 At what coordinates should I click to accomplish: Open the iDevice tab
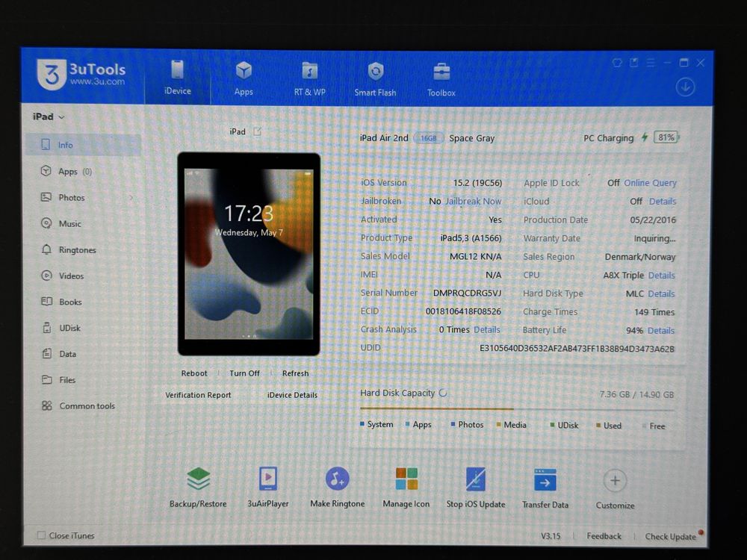click(x=178, y=78)
